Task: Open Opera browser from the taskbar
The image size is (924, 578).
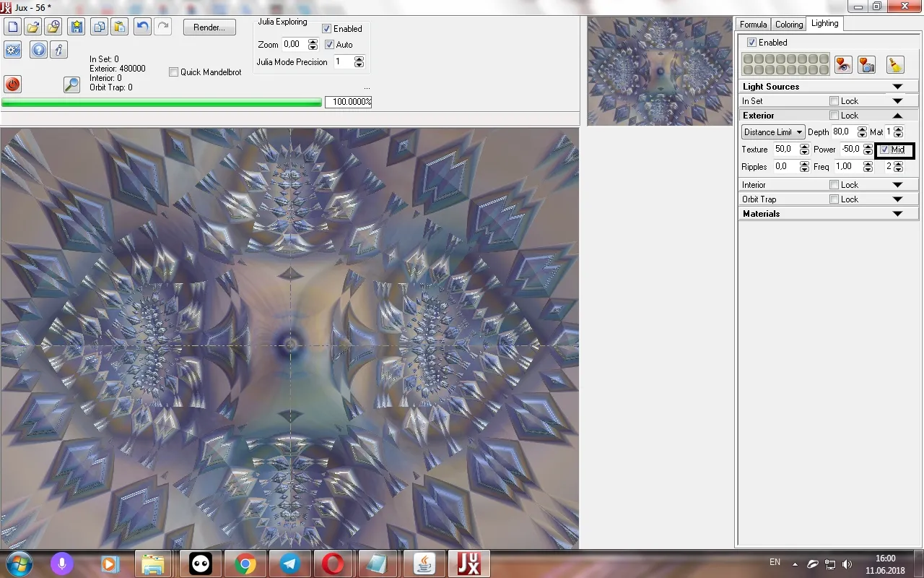Action: (x=334, y=564)
